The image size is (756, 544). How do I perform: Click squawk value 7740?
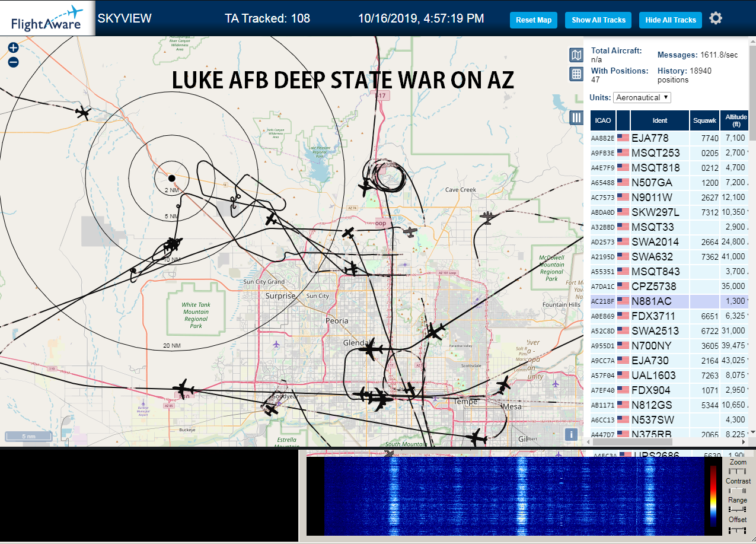point(710,138)
